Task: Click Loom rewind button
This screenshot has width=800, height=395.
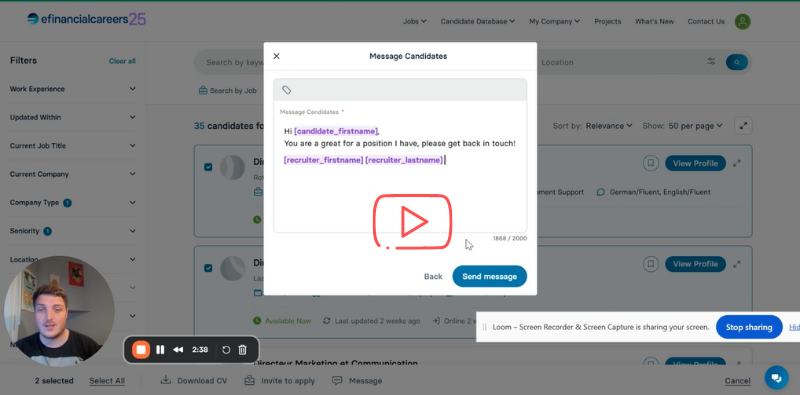Action: 178,350
